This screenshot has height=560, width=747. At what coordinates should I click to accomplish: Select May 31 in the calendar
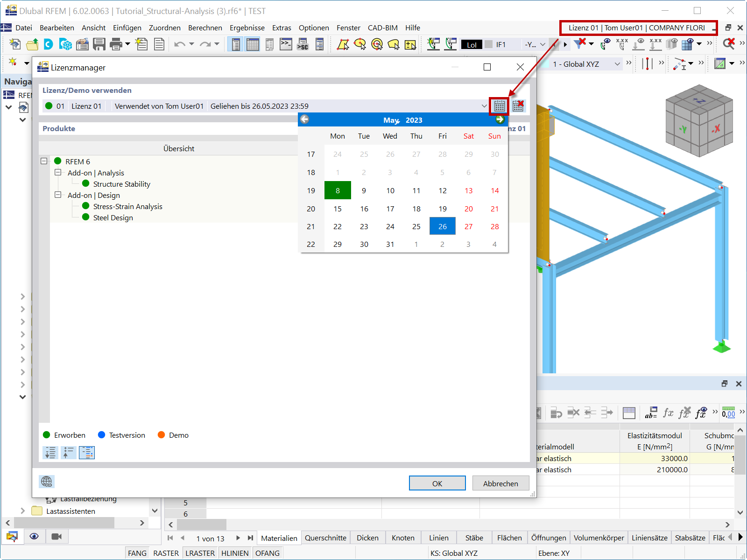390,244
